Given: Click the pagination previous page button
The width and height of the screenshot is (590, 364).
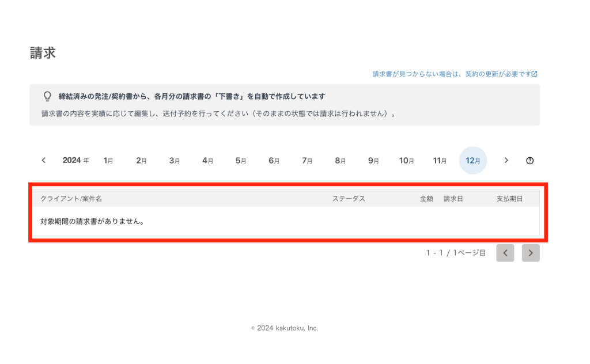Looking at the screenshot, I should (505, 253).
